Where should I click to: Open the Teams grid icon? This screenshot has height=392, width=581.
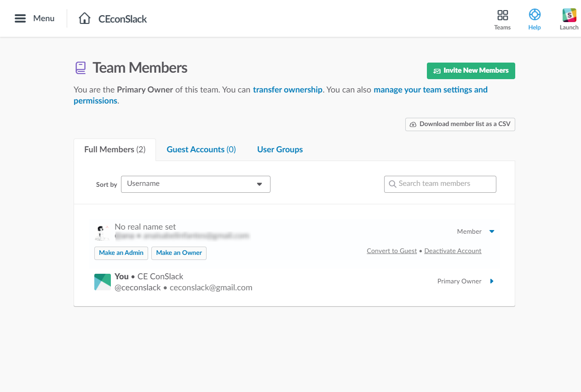click(502, 15)
